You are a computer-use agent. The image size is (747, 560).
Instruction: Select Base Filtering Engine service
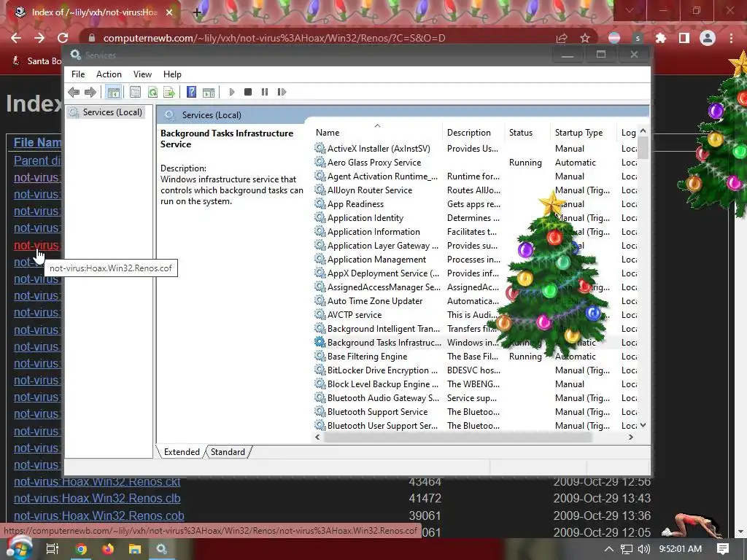[x=368, y=356]
